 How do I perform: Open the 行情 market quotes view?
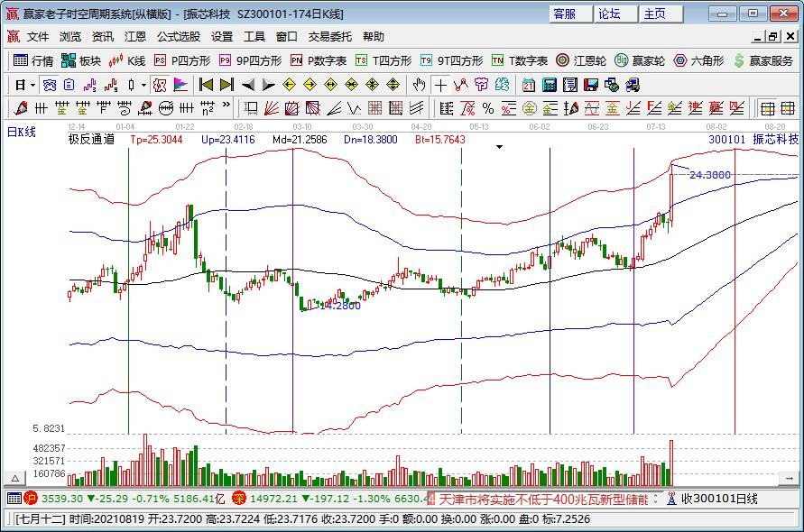(33, 61)
